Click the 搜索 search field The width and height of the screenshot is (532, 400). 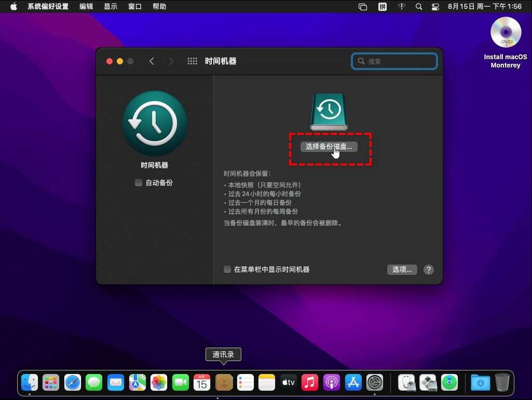coord(394,61)
